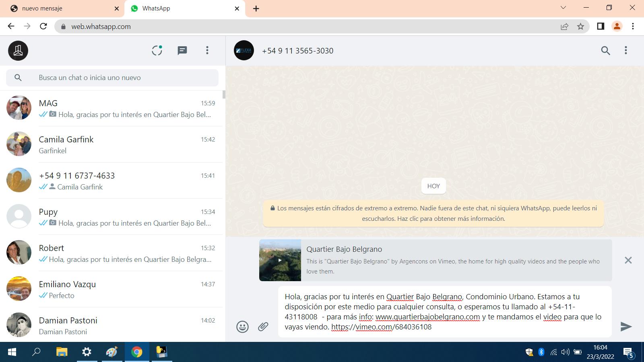Start a new chat with message icon

[182, 50]
